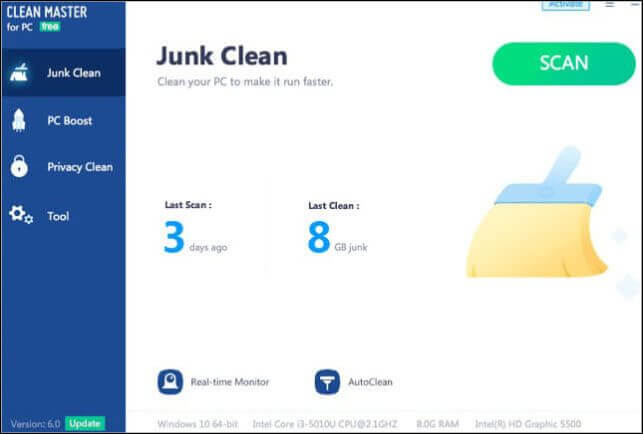
Task: Click the green Update button
Action: [x=85, y=423]
